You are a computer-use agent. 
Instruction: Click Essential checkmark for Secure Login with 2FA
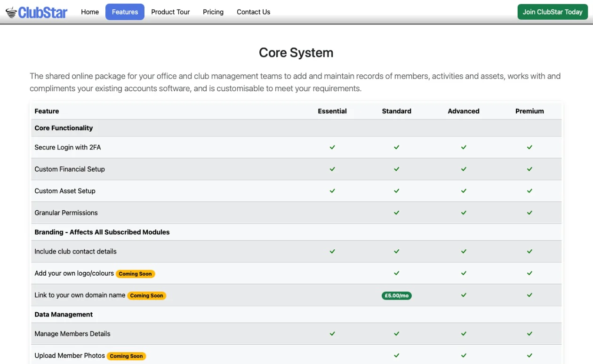332,147
